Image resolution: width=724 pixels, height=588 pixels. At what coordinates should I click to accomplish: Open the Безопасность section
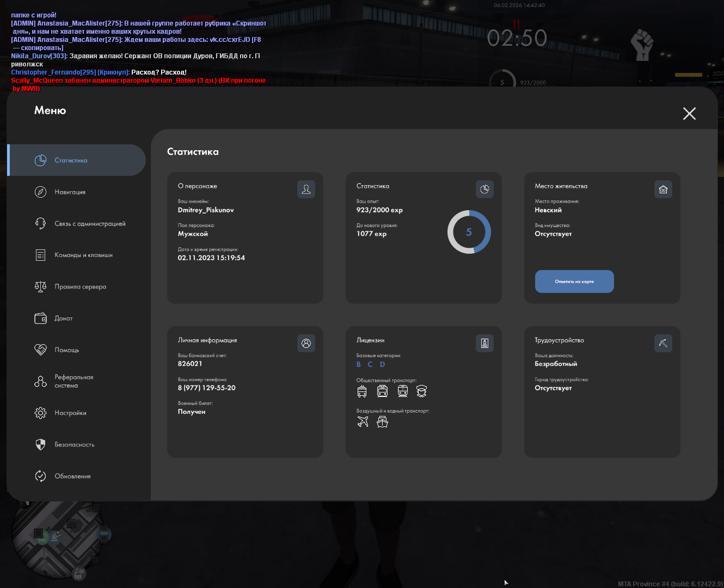pos(74,445)
